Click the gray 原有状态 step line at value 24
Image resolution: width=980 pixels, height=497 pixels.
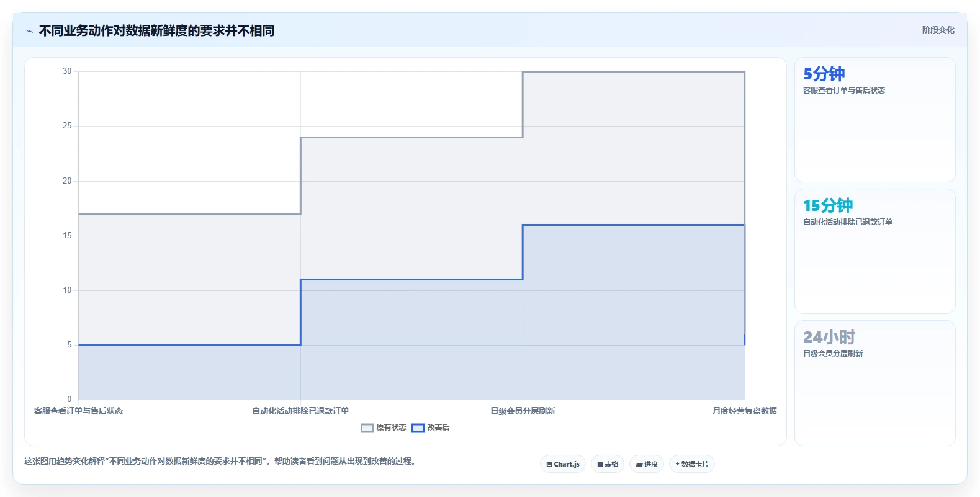coord(411,137)
